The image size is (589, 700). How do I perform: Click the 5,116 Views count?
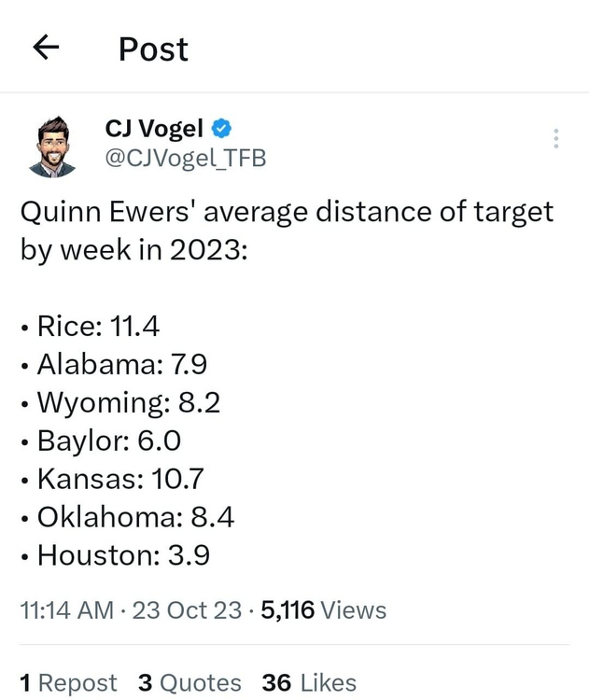[323, 610]
